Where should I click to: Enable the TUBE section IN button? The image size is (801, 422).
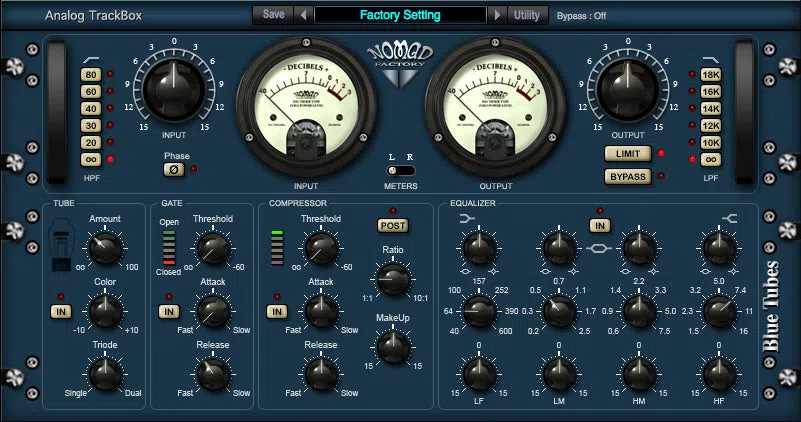point(61,312)
